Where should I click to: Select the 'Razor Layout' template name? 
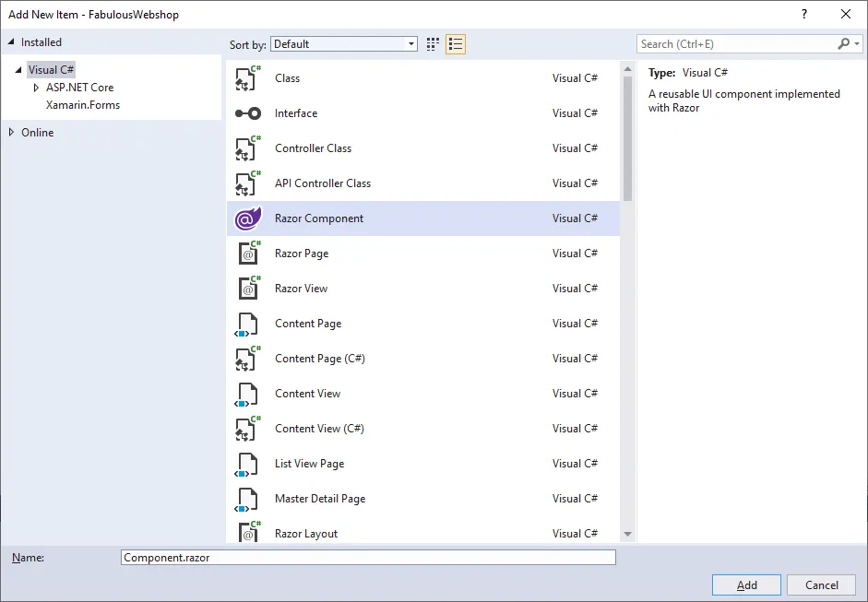pos(306,534)
